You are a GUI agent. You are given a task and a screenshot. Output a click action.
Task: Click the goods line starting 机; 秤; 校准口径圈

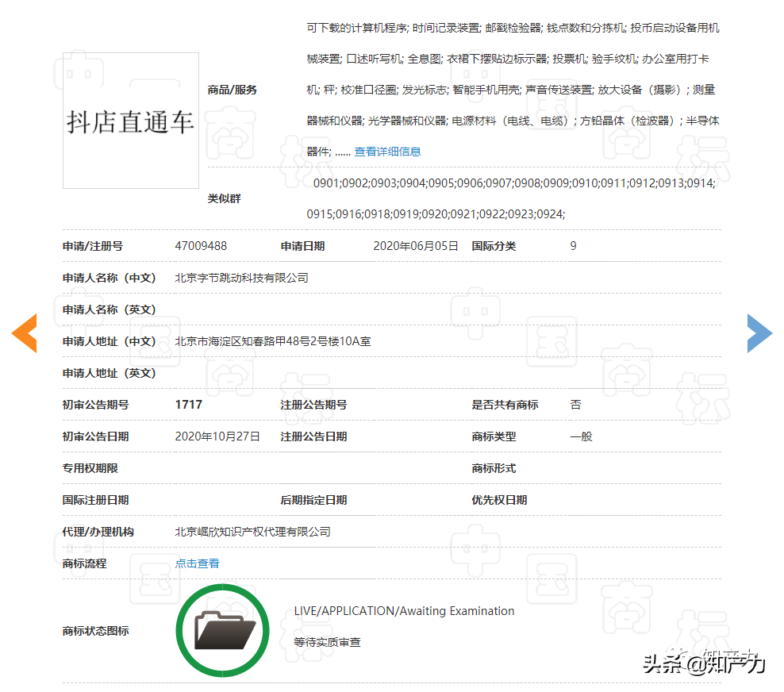[x=511, y=90]
